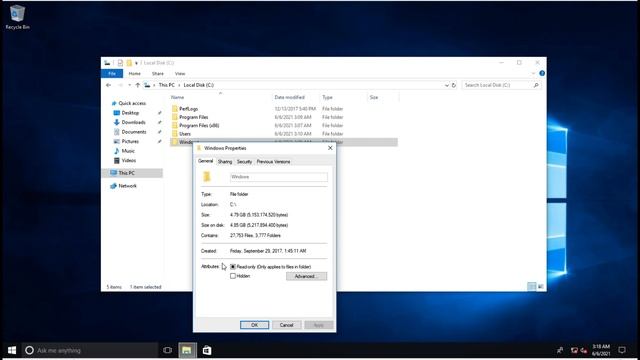This screenshot has height=360, width=640.
Task: Switch to the Security tab
Action: point(244,162)
